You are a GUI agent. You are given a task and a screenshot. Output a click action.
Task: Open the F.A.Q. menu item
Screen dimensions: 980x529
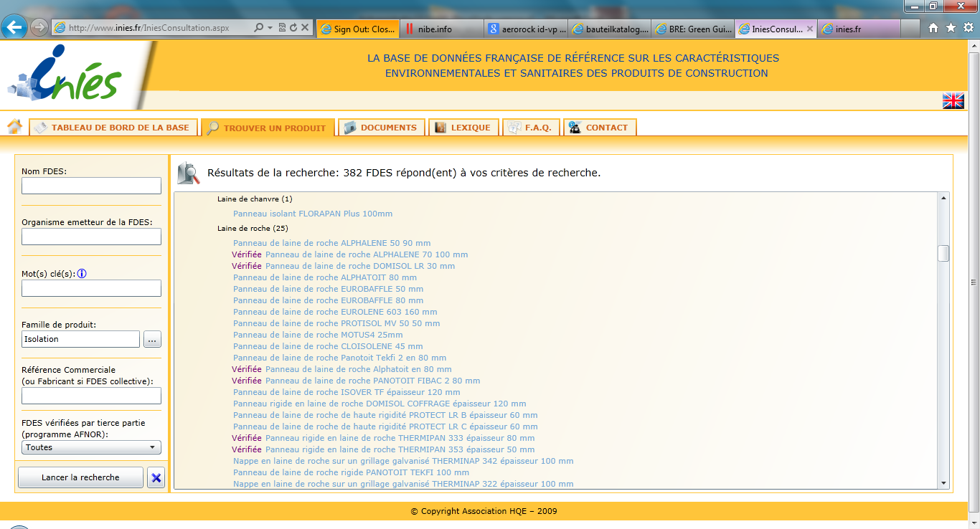pos(531,128)
